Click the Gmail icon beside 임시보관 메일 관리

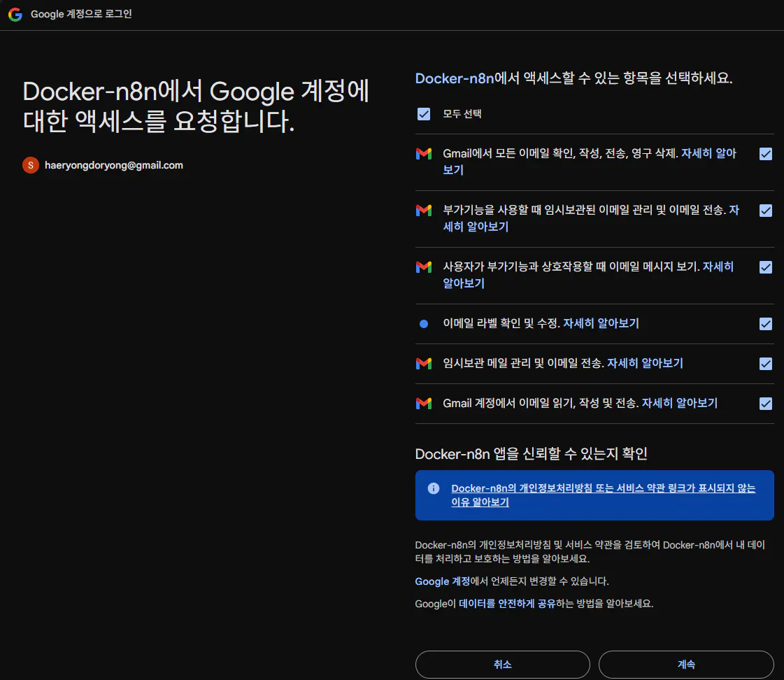424,364
